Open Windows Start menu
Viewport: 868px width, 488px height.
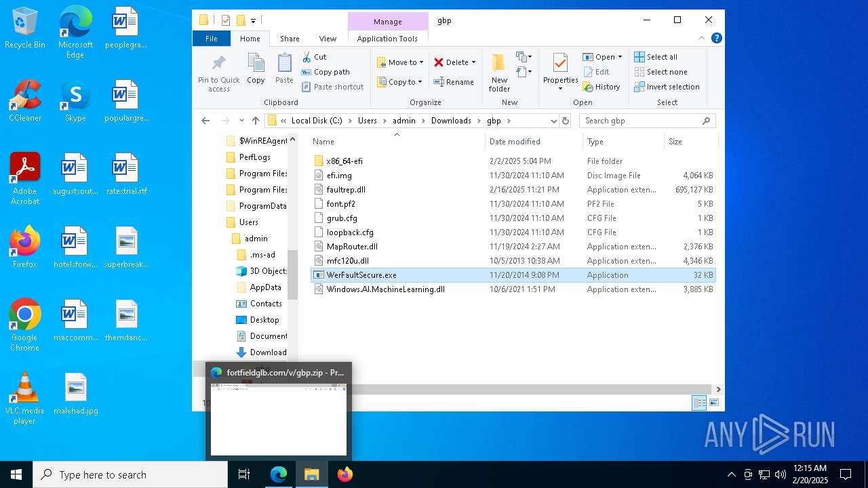16,474
